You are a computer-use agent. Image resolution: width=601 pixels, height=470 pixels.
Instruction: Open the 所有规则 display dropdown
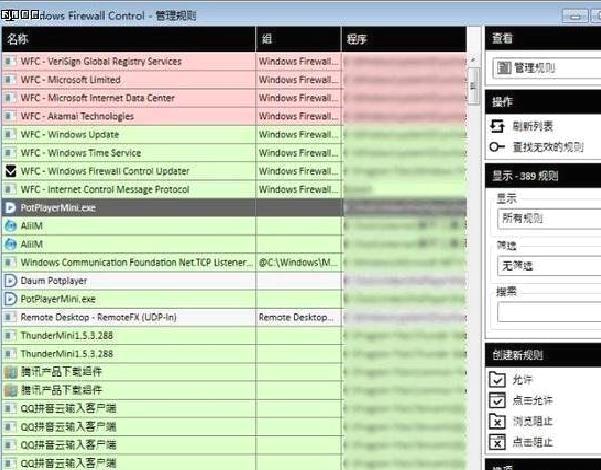[549, 219]
